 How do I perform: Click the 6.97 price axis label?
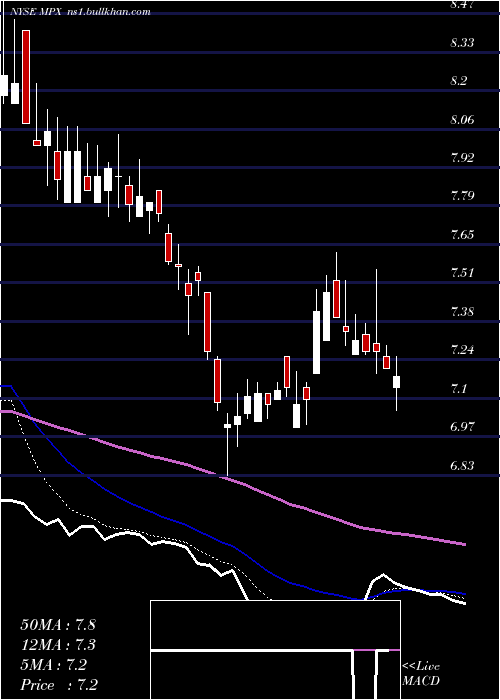462,426
